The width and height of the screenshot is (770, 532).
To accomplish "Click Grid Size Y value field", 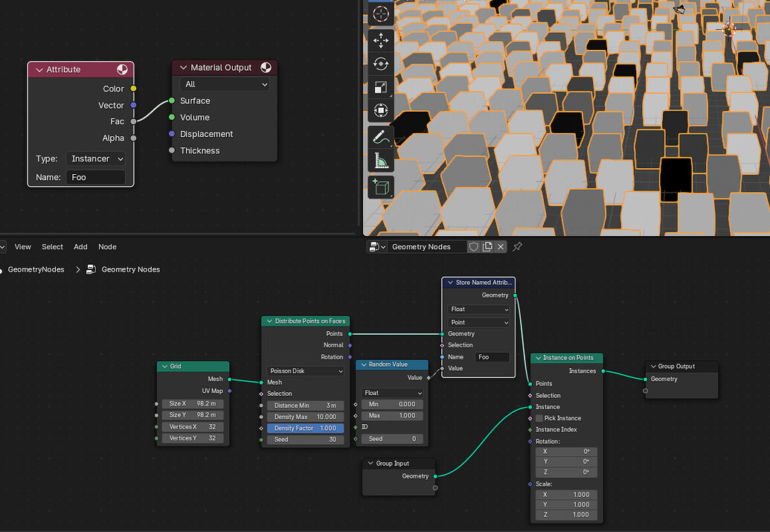I will 193,415.
